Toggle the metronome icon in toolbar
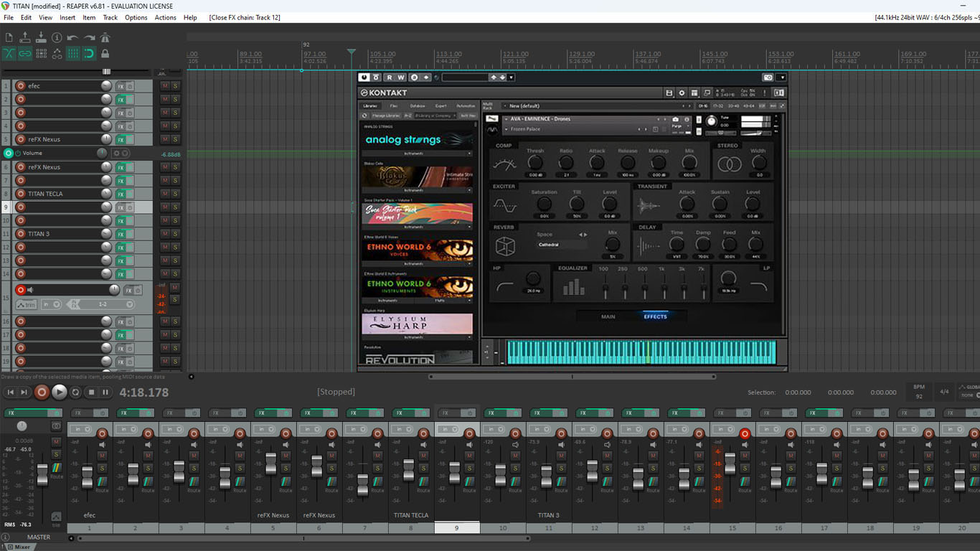 (x=105, y=37)
